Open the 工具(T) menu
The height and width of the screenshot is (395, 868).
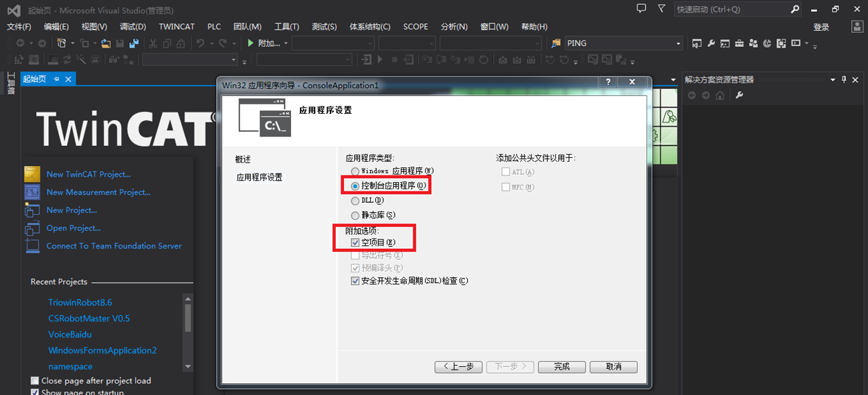[286, 27]
